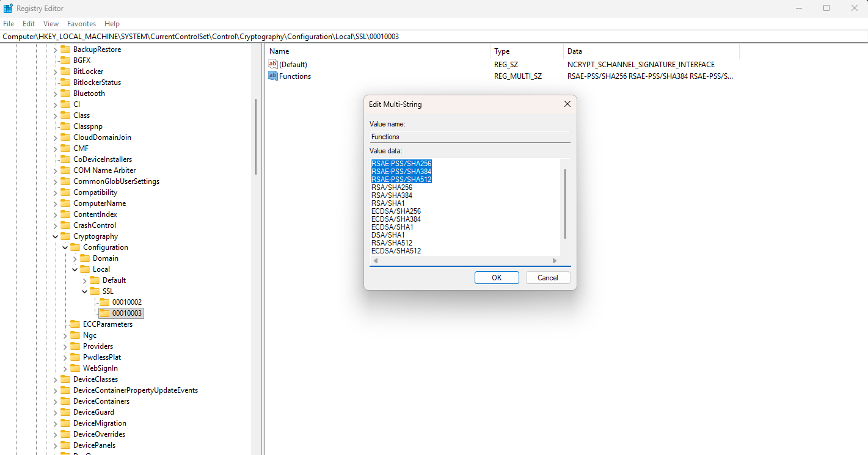Collapse the Cryptography tree node
This screenshot has width=868, height=455.
tap(55, 236)
